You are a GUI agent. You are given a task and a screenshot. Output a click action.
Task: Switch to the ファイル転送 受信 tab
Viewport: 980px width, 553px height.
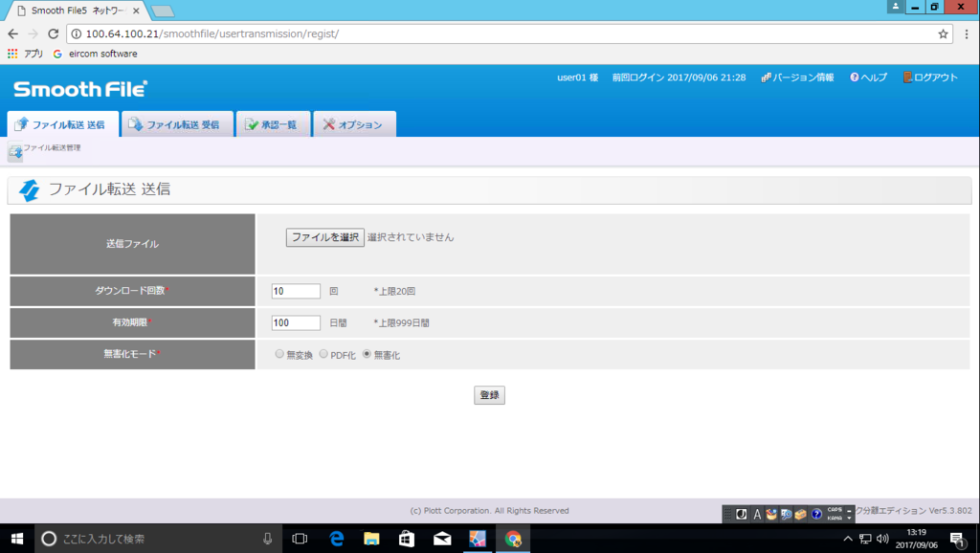click(x=177, y=122)
